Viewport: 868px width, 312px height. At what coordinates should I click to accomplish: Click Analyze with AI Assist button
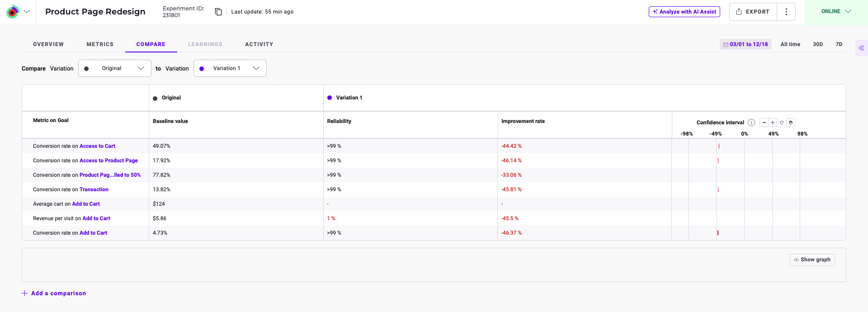tap(684, 12)
